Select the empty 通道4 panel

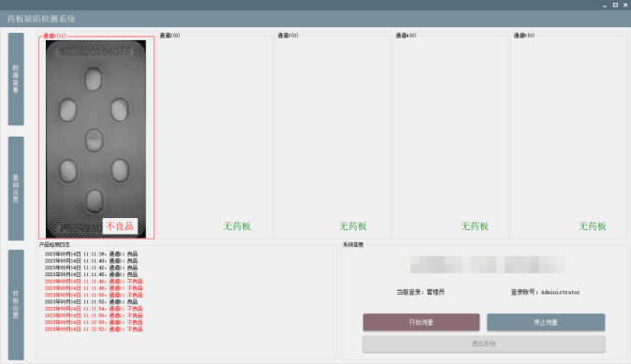coord(450,138)
